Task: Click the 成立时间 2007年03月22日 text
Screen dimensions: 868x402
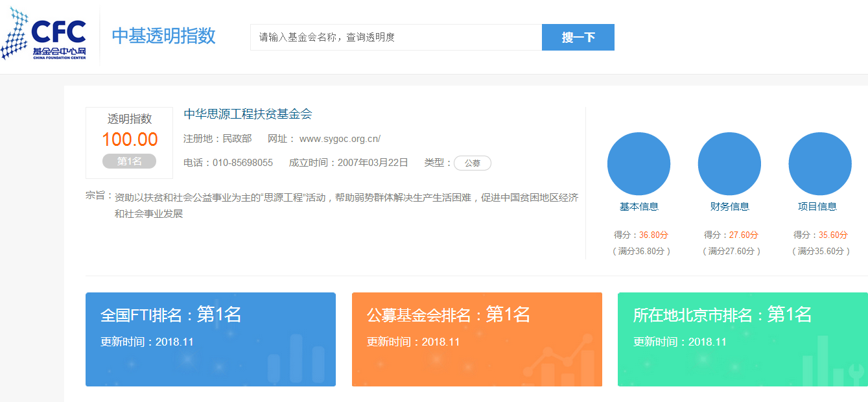Action: point(349,163)
